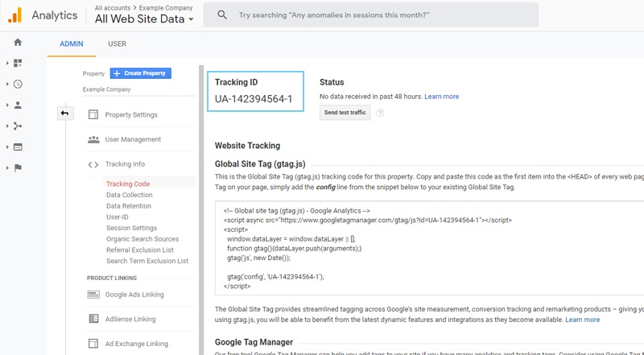Click the Status heading

tap(332, 82)
